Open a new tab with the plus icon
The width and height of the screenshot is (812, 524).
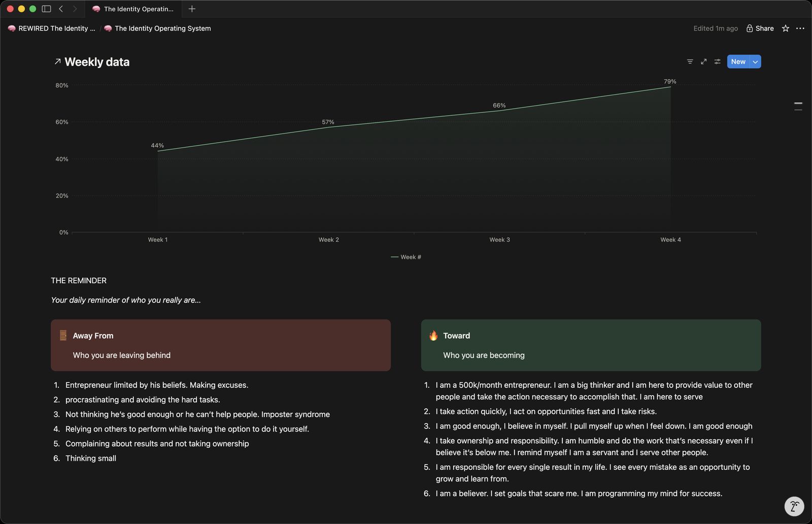[x=192, y=9]
